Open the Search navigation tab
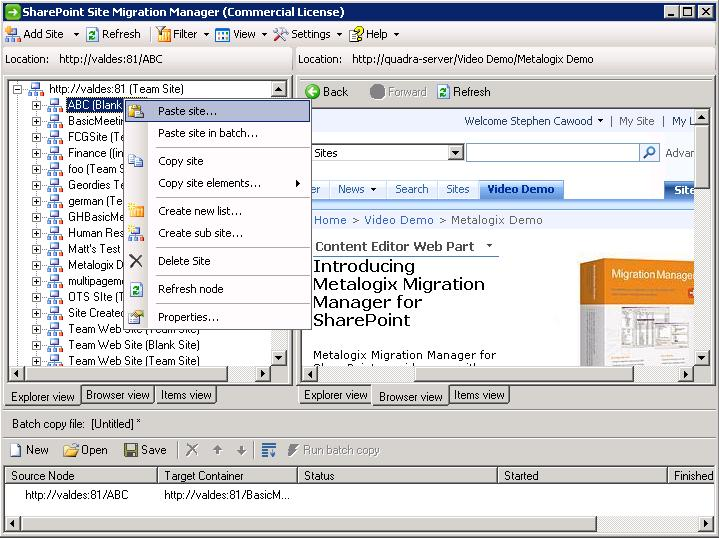720x539 pixels. click(x=411, y=189)
